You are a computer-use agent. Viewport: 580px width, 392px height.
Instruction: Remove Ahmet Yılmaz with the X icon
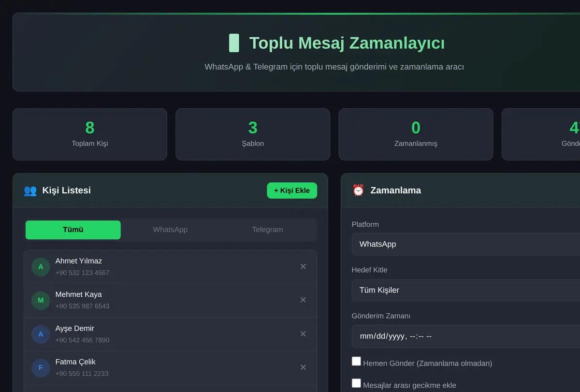(x=303, y=266)
